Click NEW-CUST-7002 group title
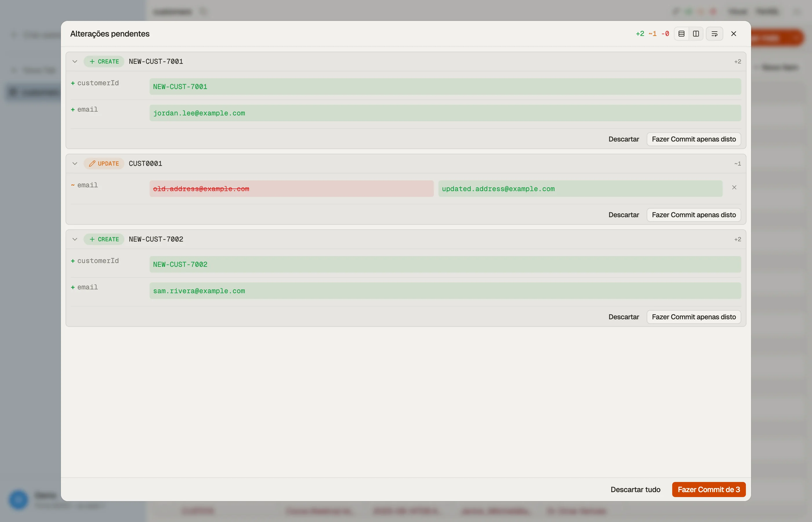812x522 pixels. pyautogui.click(x=156, y=239)
